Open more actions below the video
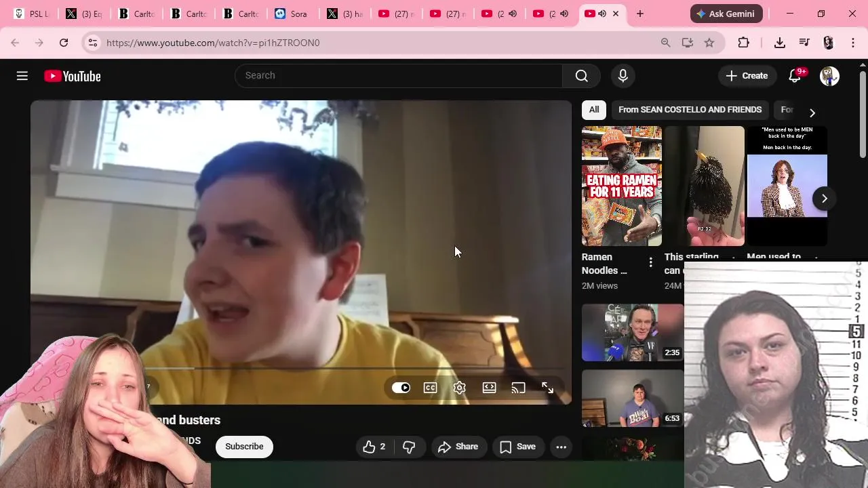 click(561, 447)
